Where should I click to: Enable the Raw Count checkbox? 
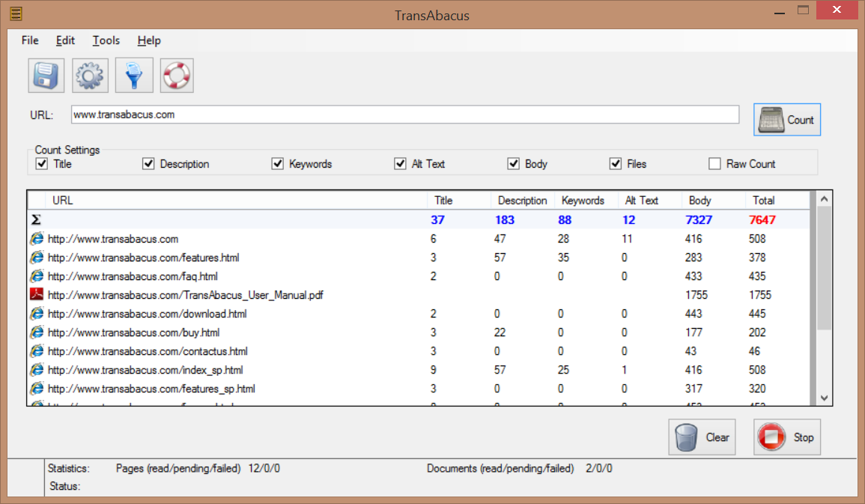point(714,164)
